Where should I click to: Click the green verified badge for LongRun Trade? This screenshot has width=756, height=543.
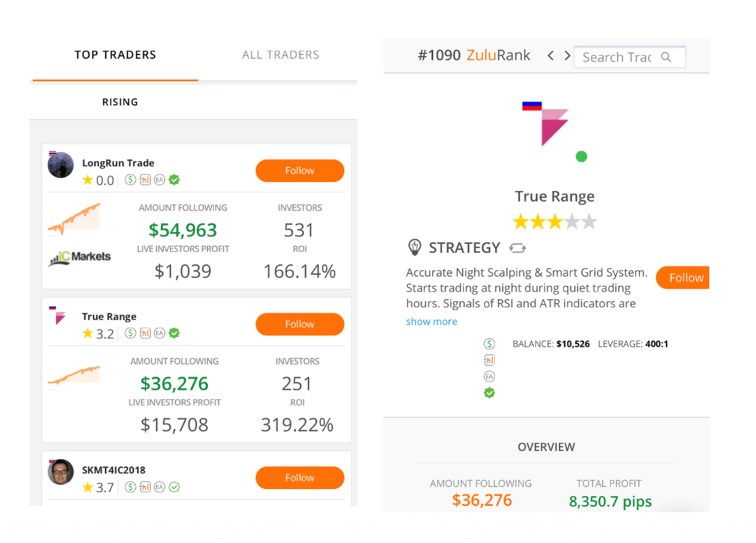(174, 180)
